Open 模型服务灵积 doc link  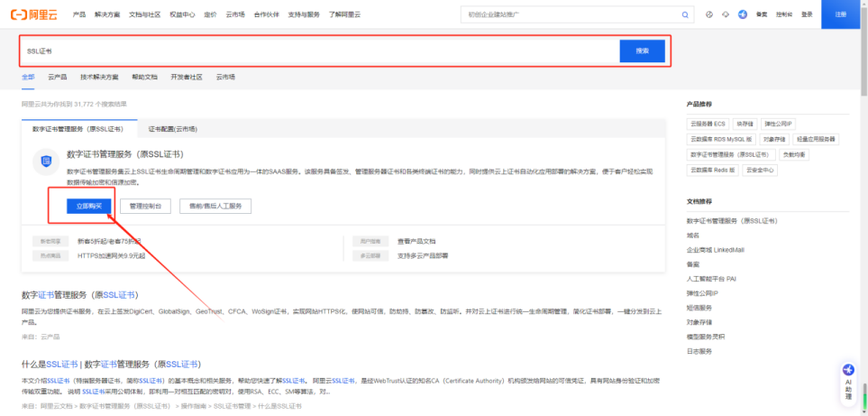(705, 337)
